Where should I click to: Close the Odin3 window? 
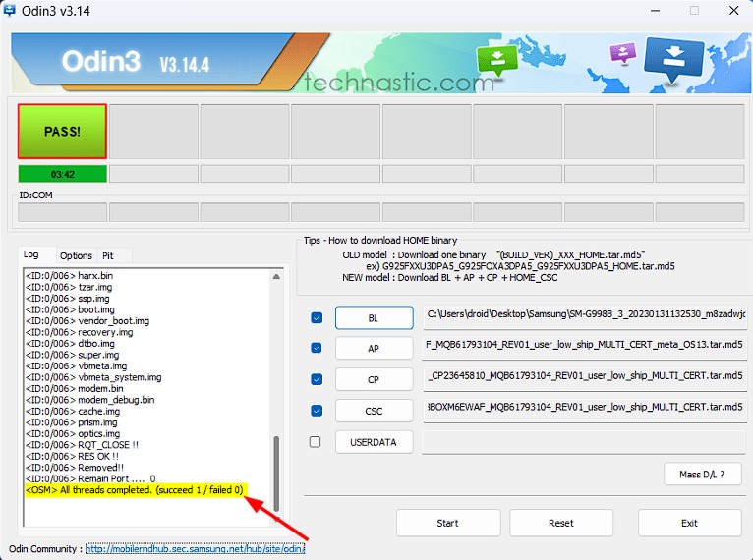(x=733, y=10)
